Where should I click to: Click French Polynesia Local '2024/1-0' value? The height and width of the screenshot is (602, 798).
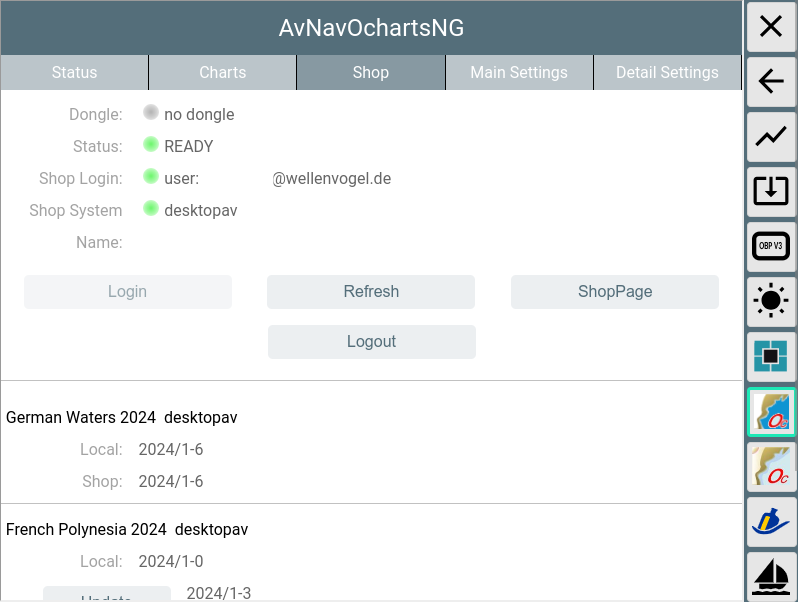coord(170,561)
